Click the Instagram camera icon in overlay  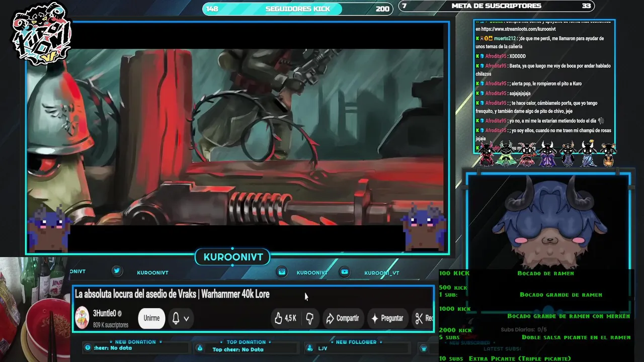pyautogui.click(x=282, y=271)
